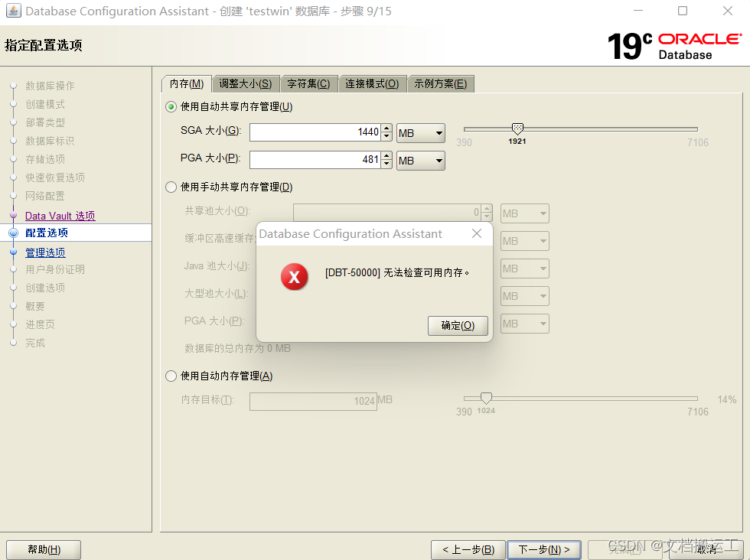Click the 取消 cancel button
Viewport: 750px width, 560px height.
[706, 549]
